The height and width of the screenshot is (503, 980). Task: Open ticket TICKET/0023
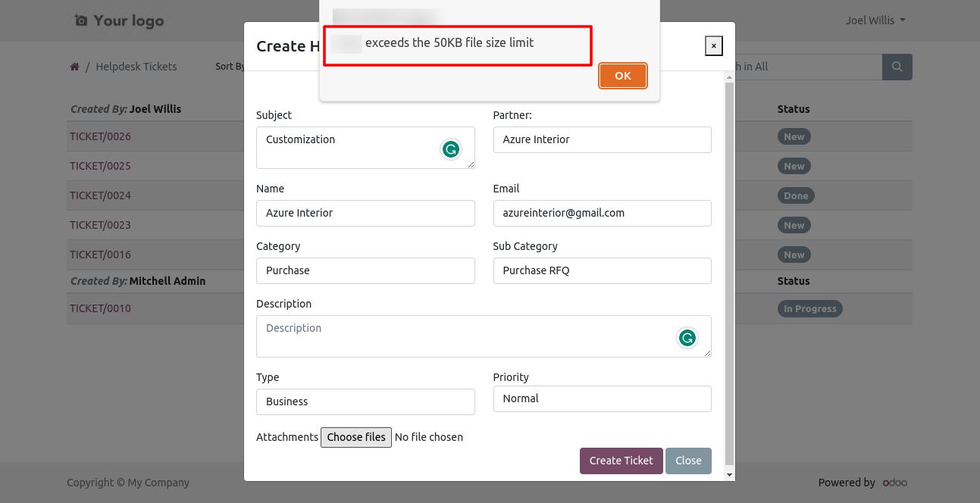click(x=100, y=225)
